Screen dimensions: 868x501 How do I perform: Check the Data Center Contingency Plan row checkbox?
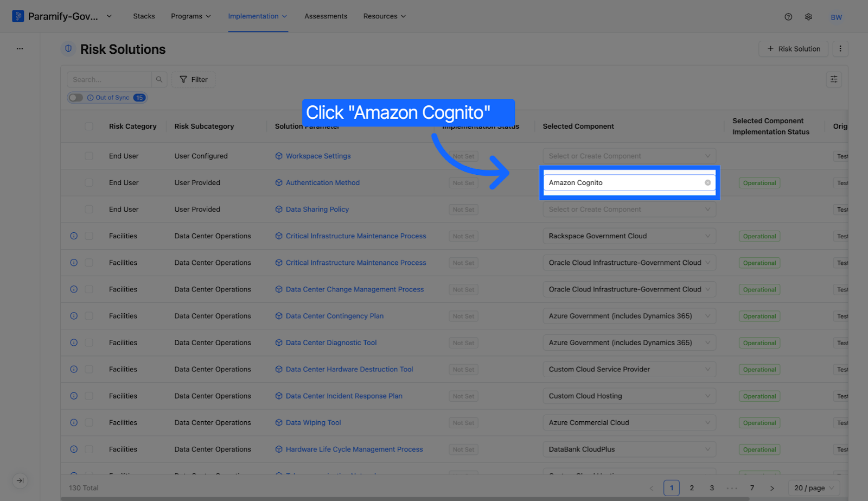pyautogui.click(x=89, y=316)
